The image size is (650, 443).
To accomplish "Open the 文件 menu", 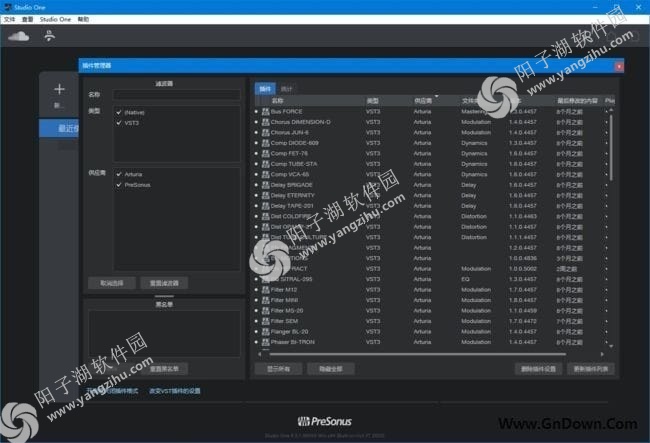I will pyautogui.click(x=10, y=19).
